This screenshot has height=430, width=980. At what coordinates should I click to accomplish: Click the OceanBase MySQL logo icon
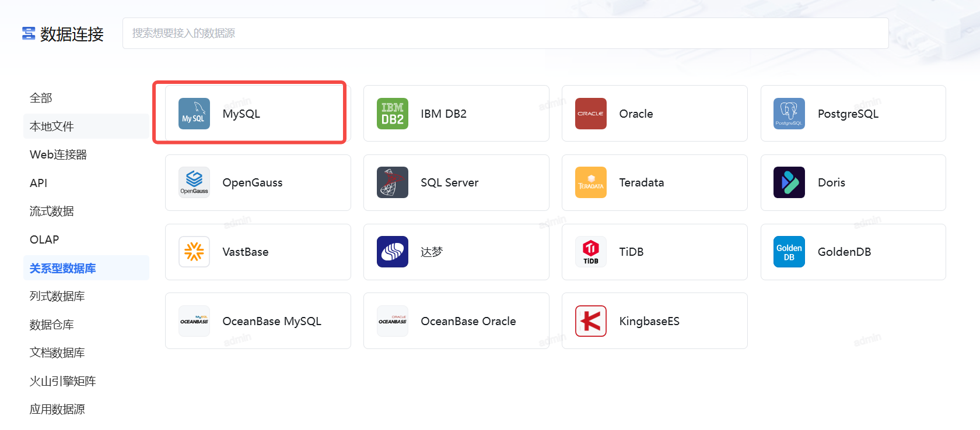click(194, 321)
